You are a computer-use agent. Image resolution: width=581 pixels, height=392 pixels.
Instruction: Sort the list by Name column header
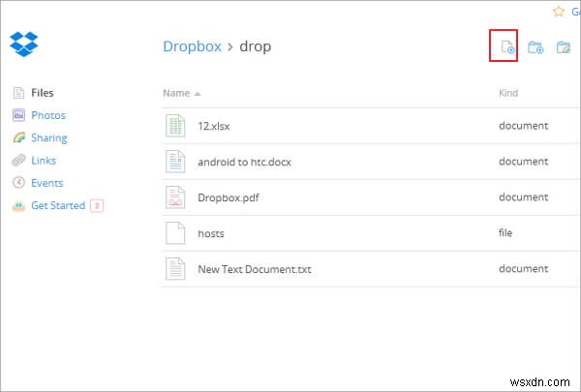(175, 93)
